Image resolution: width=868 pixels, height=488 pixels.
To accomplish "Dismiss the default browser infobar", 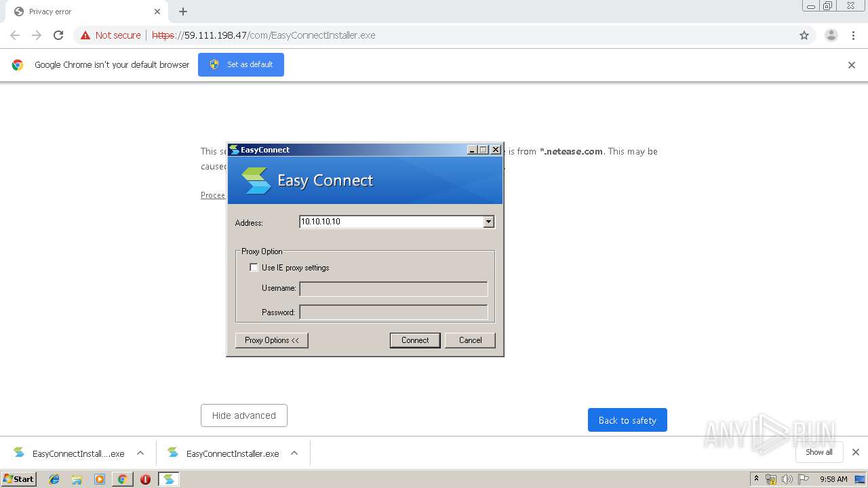I will click(851, 65).
